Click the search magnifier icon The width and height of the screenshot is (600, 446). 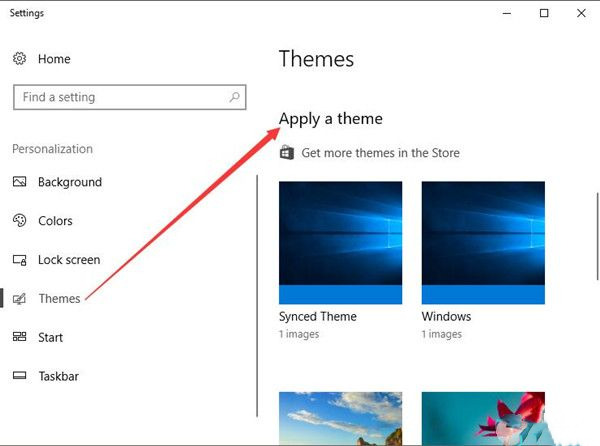click(x=235, y=97)
